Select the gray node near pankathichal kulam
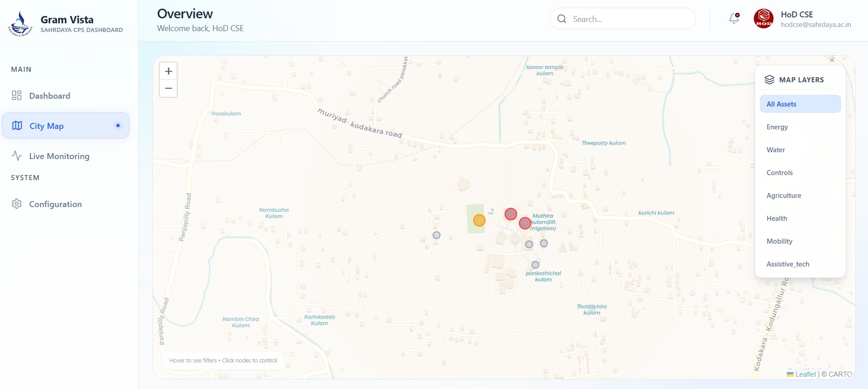 click(x=535, y=265)
